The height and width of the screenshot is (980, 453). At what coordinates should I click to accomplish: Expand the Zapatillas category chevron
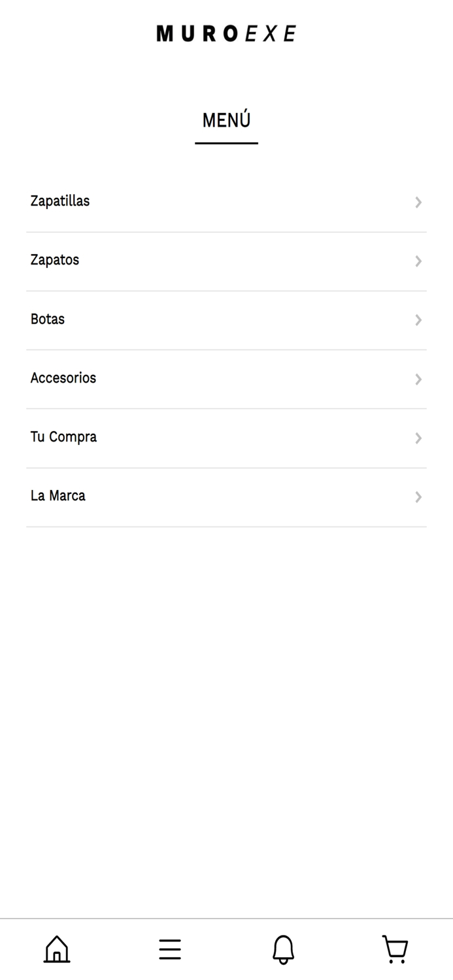pos(418,202)
